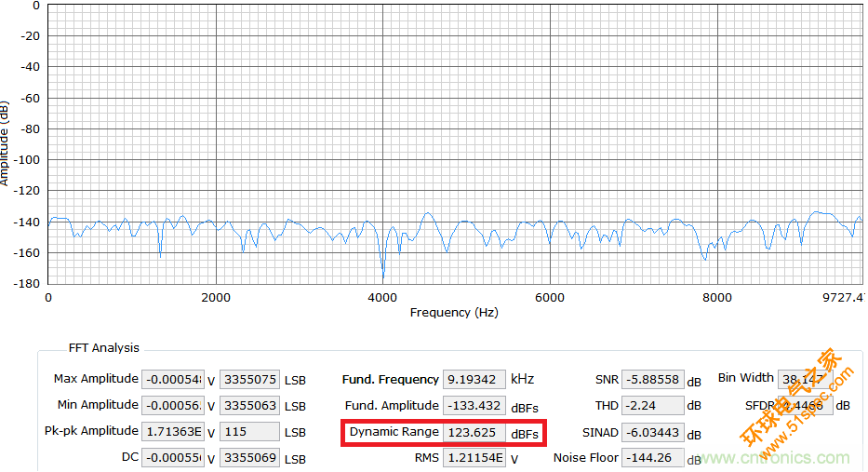Click the 4000 Hz x-axis tick label
Image resolution: width=868 pixels, height=472 pixels.
click(x=382, y=298)
